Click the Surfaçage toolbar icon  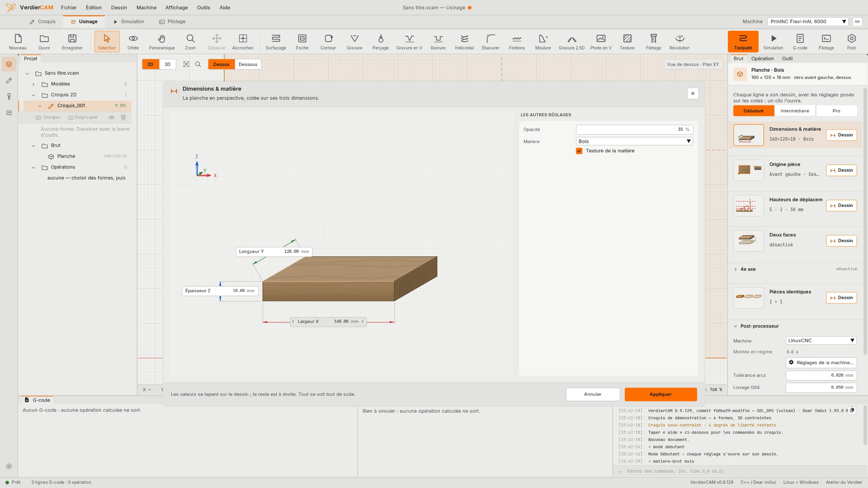[276, 42]
